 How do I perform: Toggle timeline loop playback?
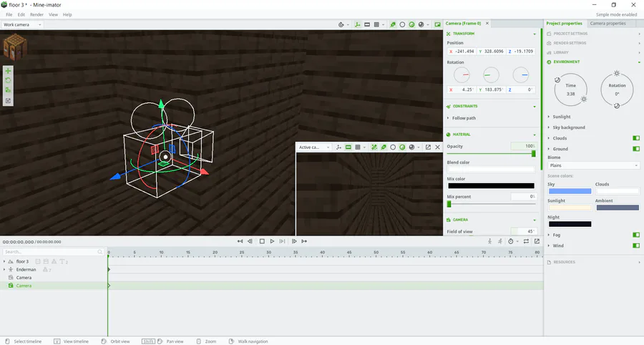[526, 241]
